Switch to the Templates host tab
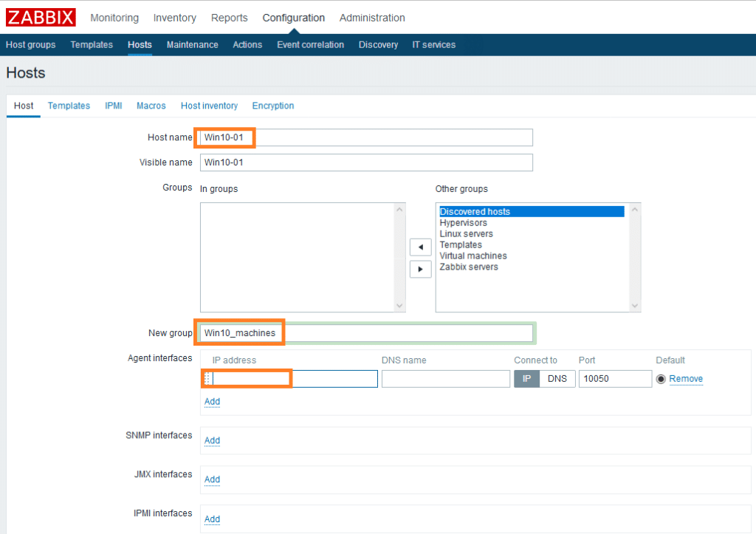Viewport: 756px width, 534px height. 69,106
